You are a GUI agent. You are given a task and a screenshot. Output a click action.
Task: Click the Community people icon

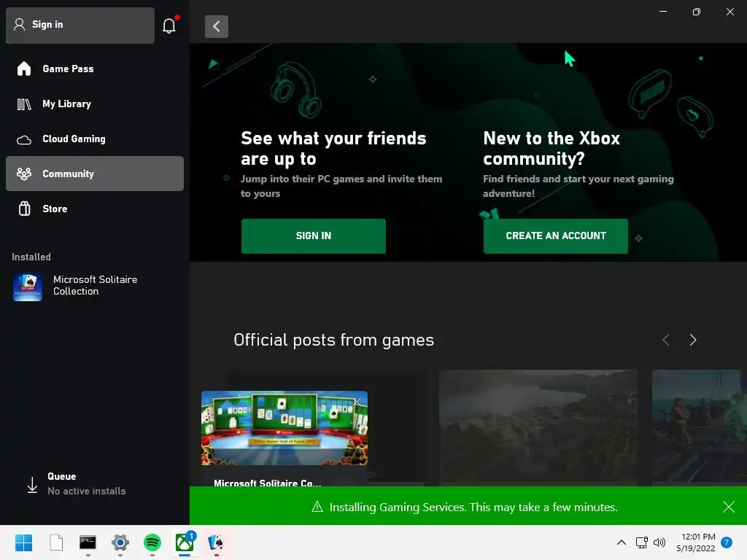pyautogui.click(x=24, y=174)
